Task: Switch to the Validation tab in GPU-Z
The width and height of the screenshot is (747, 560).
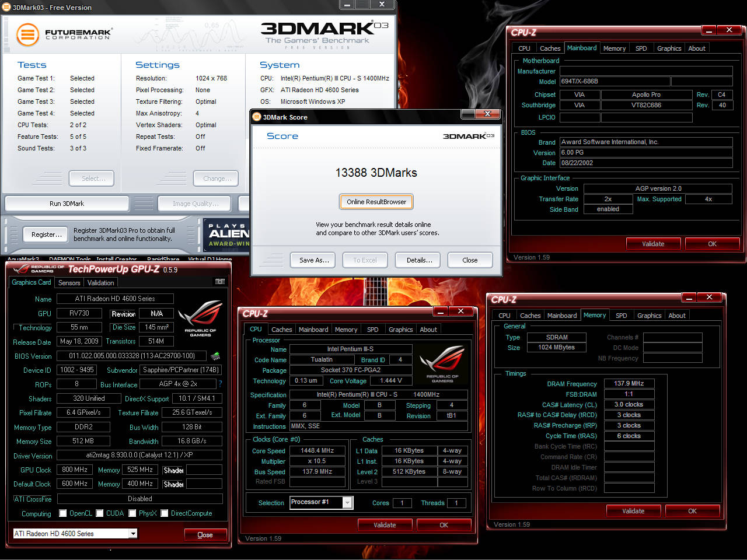Action: (100, 283)
